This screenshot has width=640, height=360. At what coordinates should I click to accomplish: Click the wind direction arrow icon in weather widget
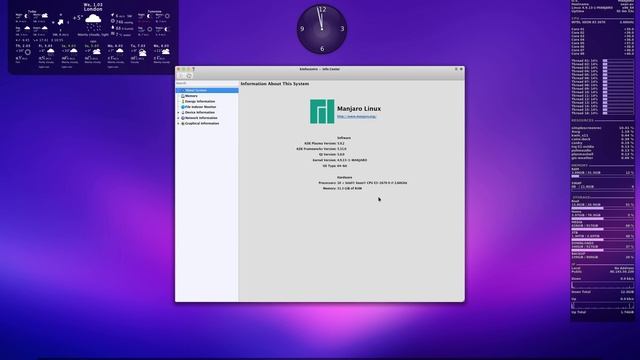60,22
